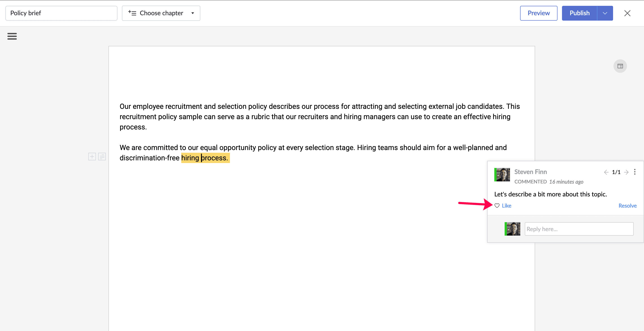Toggle the side panel layout icon
The height and width of the screenshot is (331, 644).
click(620, 66)
